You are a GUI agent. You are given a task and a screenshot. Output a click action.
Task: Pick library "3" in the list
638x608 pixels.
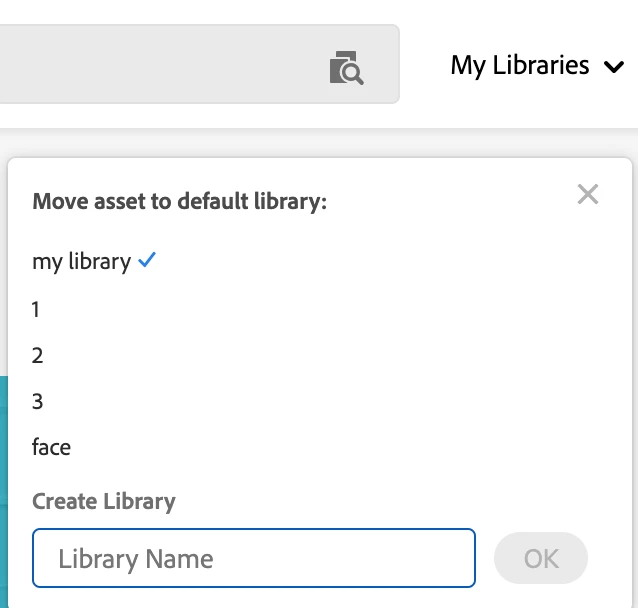tap(37, 401)
